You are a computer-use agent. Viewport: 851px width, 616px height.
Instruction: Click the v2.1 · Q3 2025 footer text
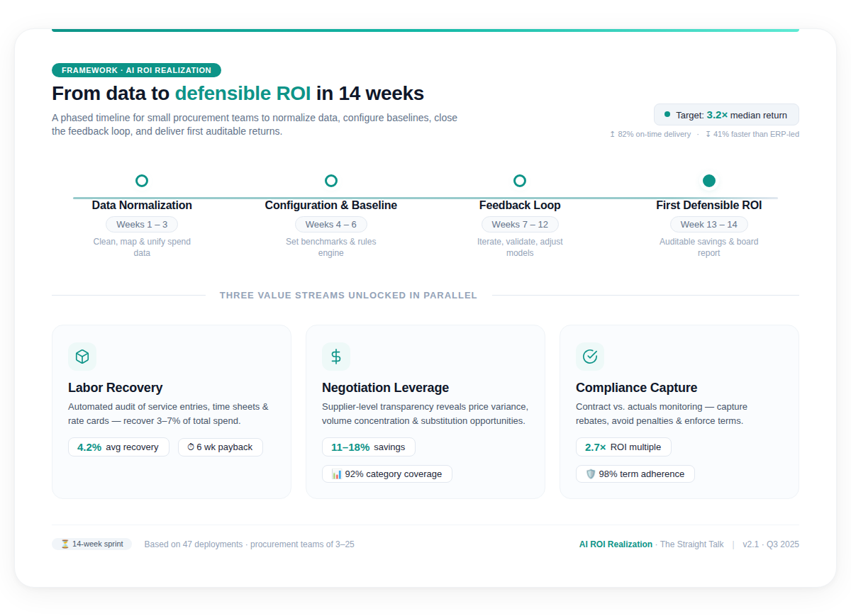(x=771, y=544)
